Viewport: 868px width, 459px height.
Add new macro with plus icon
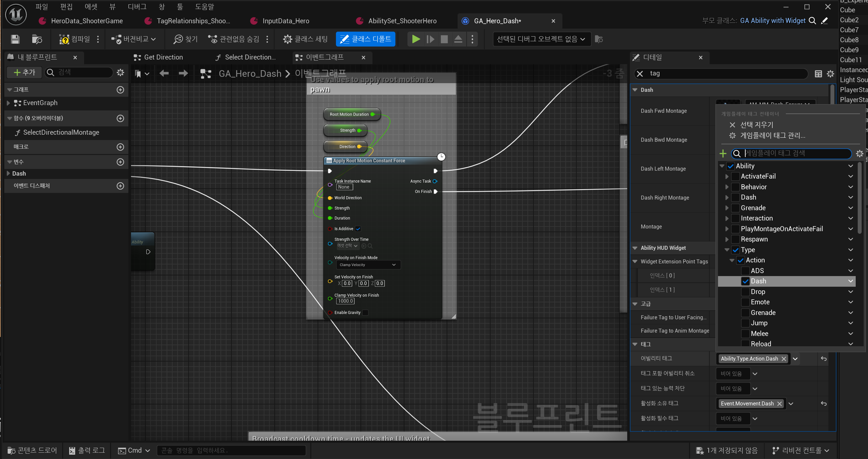(120, 147)
